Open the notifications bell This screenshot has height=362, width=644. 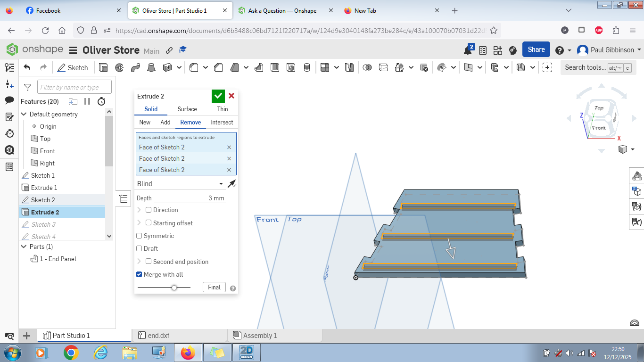pyautogui.click(x=468, y=50)
